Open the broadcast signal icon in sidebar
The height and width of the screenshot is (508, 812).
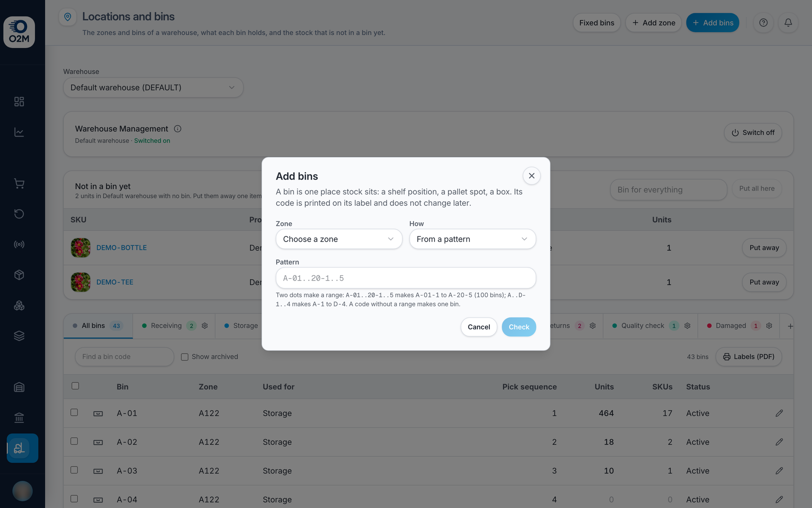(x=19, y=244)
